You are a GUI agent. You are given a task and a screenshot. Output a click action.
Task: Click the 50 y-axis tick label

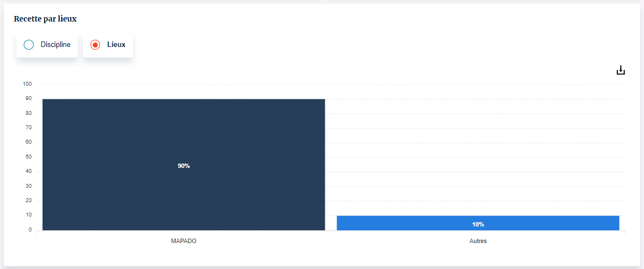28,157
